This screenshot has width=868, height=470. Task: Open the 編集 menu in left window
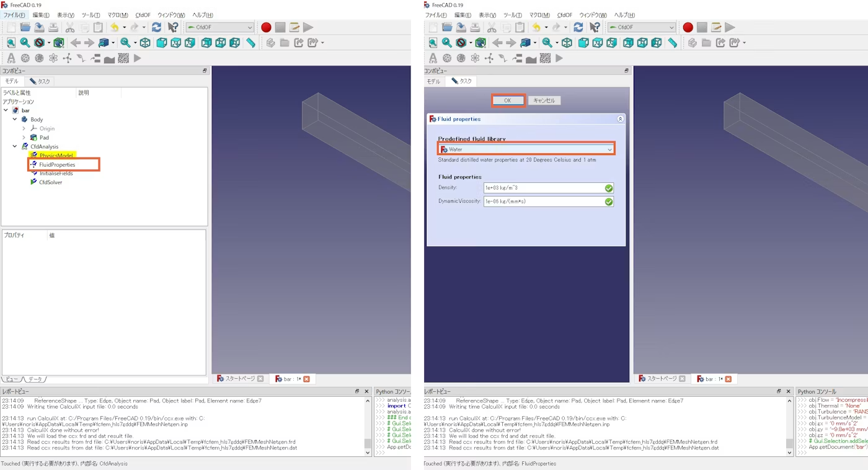tap(41, 15)
